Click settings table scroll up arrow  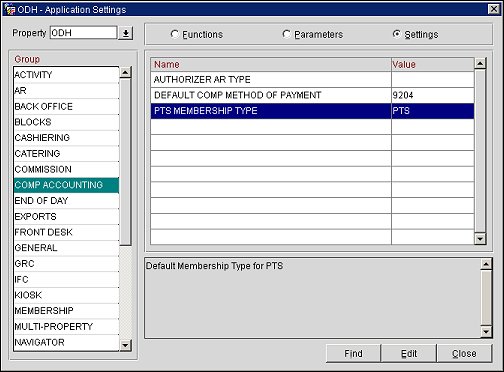pyautogui.click(x=480, y=63)
